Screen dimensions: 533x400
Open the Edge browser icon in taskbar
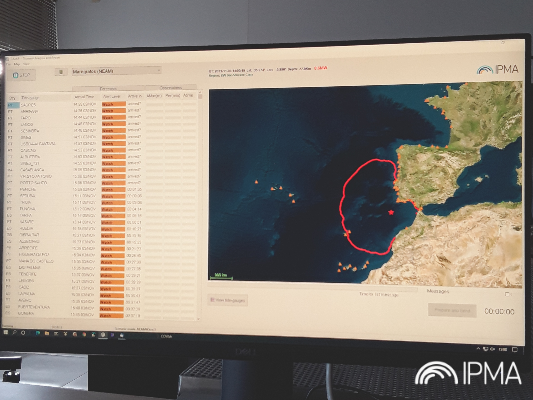(38, 333)
